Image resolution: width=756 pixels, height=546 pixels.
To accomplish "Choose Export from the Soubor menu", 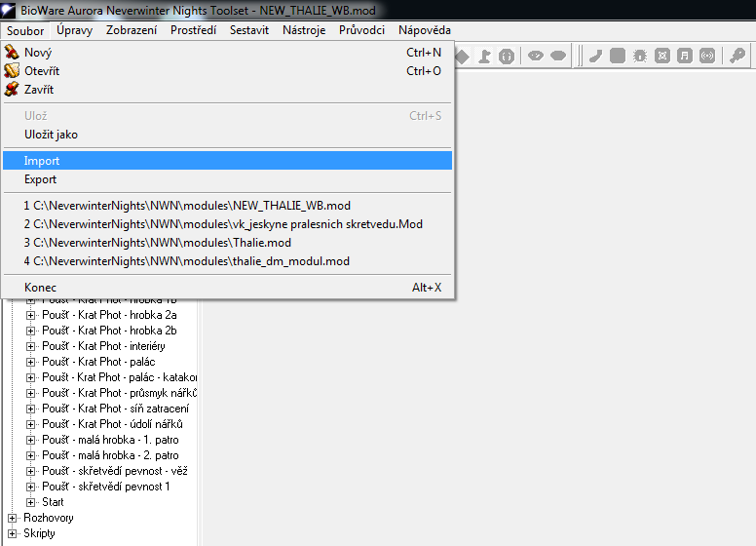I will click(x=41, y=179).
